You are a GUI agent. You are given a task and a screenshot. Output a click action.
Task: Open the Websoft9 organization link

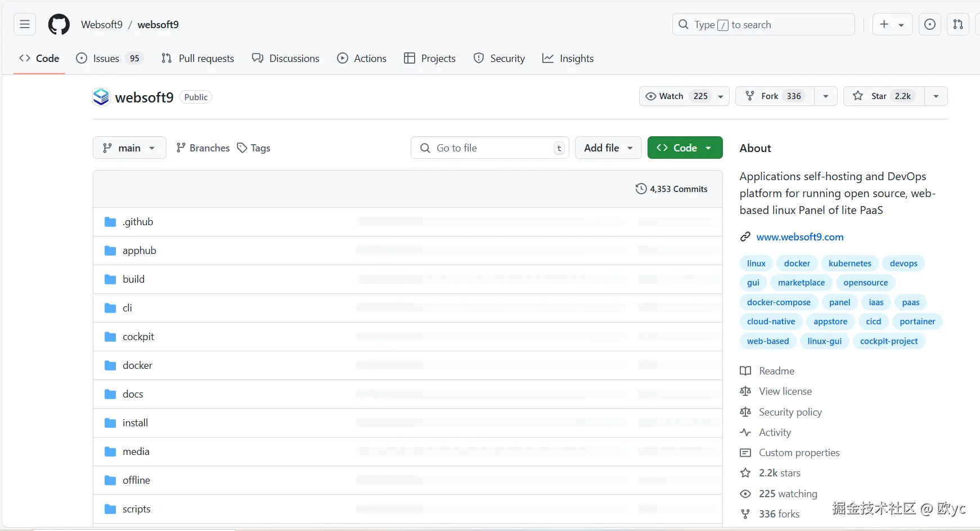102,24
